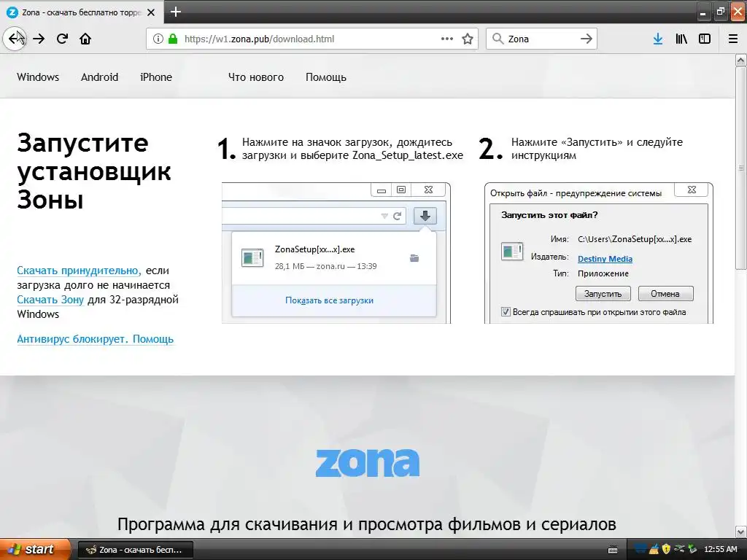Open the Firefox hamburger menu
Screen dimensions: 747x560
click(x=733, y=39)
